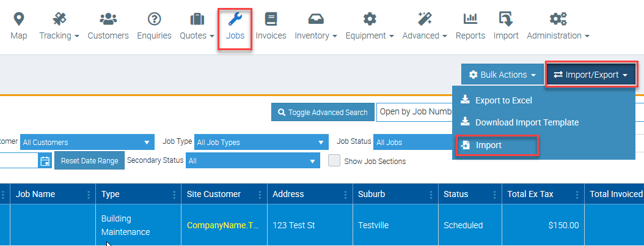
Task: Click the Reports bar chart icon
Action: point(470,19)
